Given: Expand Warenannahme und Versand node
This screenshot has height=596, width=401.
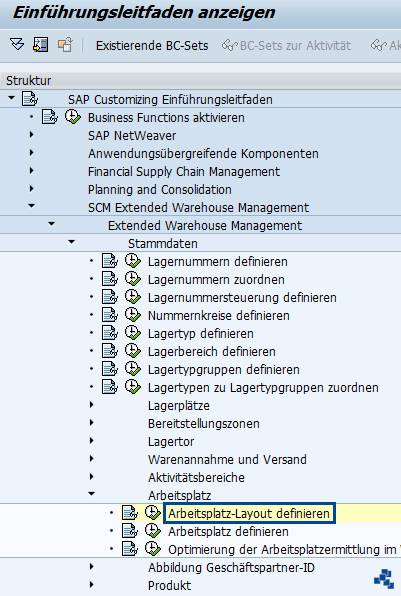Looking at the screenshot, I should coord(92,459).
